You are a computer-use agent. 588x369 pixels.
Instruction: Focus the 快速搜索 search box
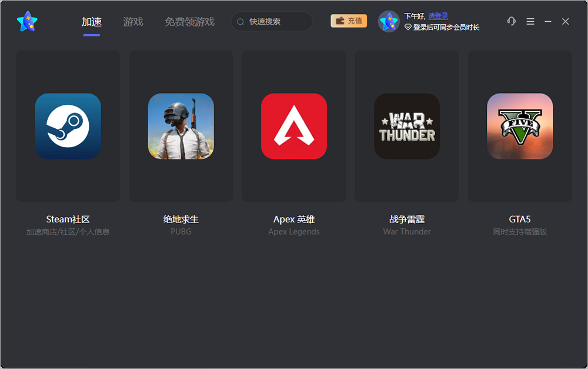pyautogui.click(x=272, y=21)
